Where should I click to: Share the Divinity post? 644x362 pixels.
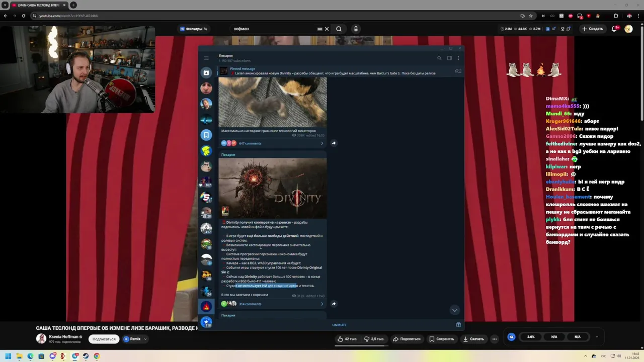334,304
